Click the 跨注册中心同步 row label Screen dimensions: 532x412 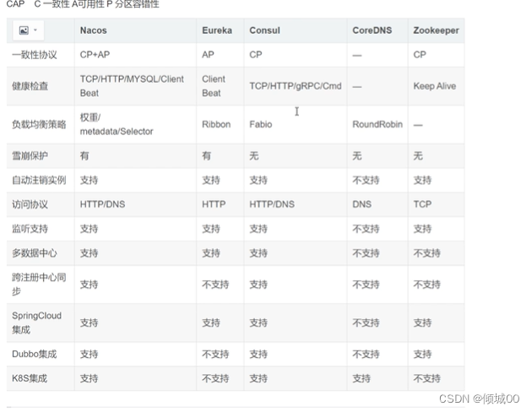39,285
